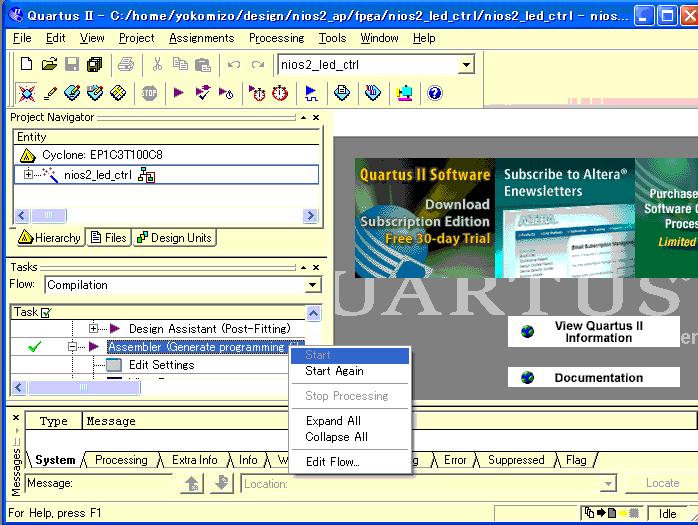Screen dimensions: 698x525
Task: Click the pencil Assignment Editor icon
Action: click(50, 93)
